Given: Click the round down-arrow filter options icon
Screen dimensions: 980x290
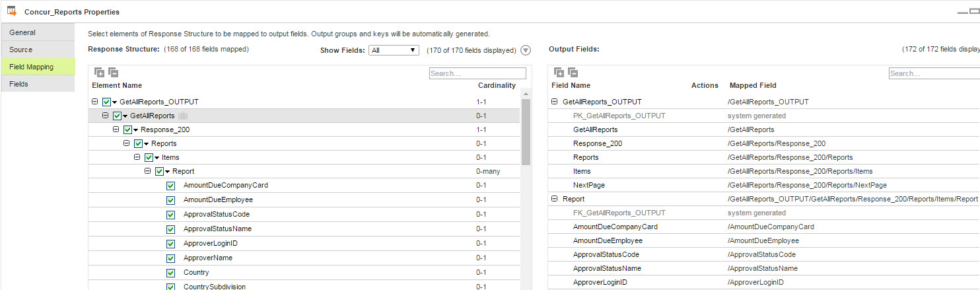Looking at the screenshot, I should (526, 50).
